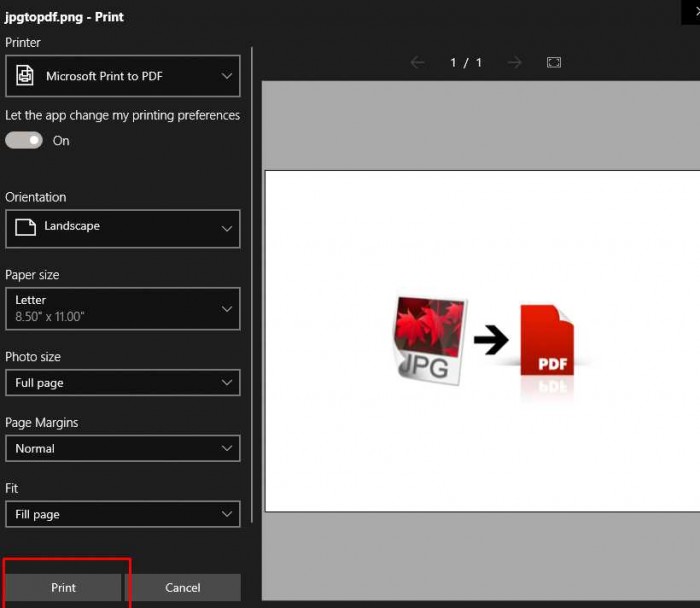The width and height of the screenshot is (700, 608).
Task: Open the Photo size dropdown set to Full page
Action: click(123, 383)
